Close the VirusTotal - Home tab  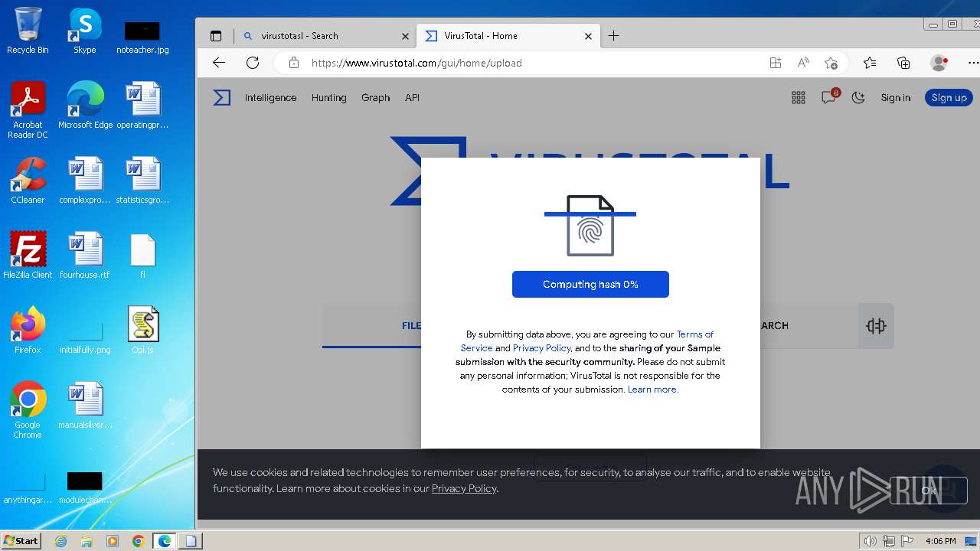[589, 36]
